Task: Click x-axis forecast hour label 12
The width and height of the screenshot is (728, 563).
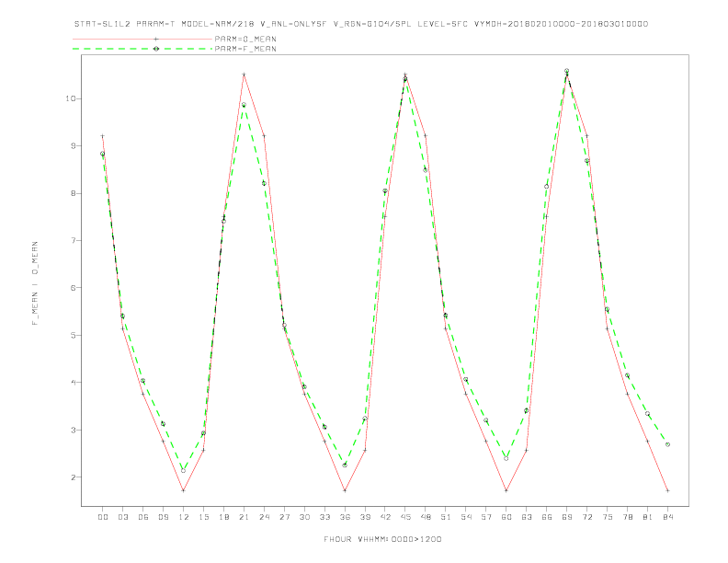Action: pyautogui.click(x=184, y=517)
